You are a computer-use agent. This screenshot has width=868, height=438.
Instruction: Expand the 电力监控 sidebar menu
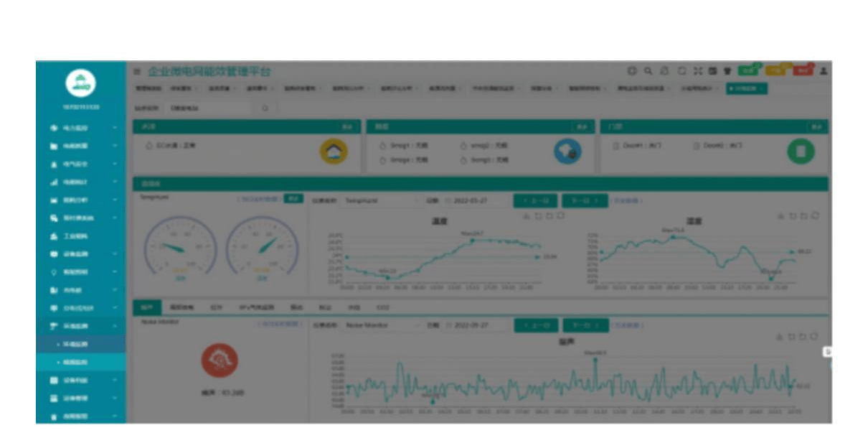pos(81,128)
